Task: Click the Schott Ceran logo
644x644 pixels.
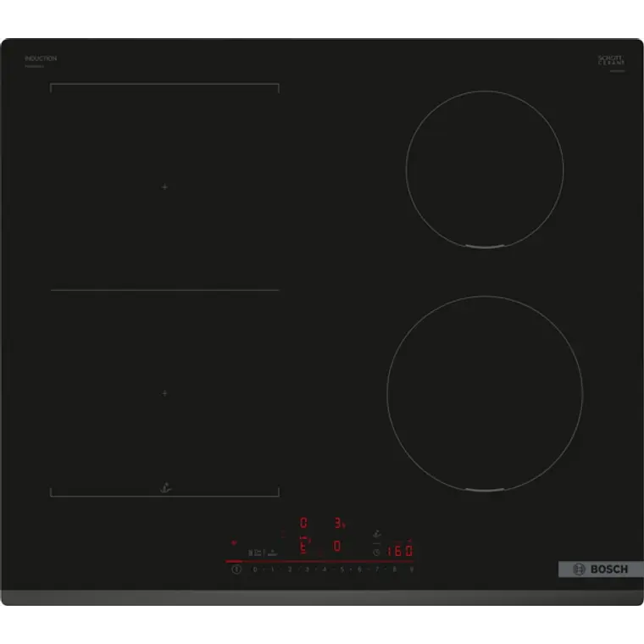Action: click(611, 61)
